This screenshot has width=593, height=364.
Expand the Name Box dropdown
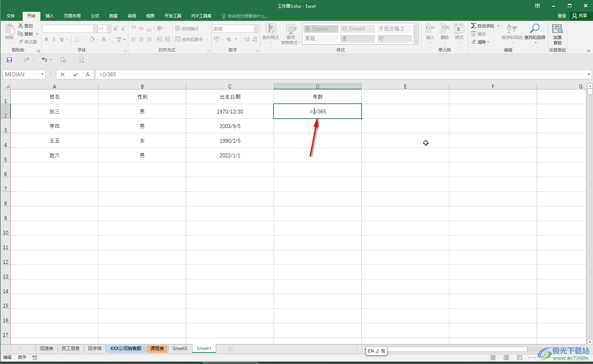pos(42,74)
